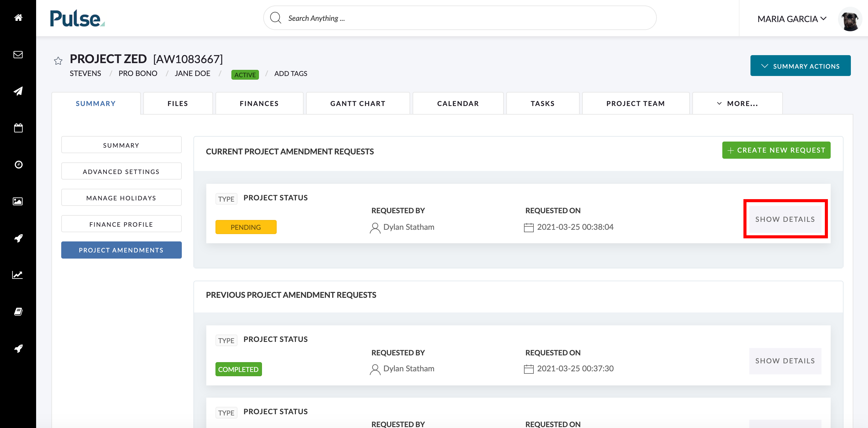Image resolution: width=868 pixels, height=428 pixels.
Task: Click Dylan Statham name in completed request
Action: point(409,369)
